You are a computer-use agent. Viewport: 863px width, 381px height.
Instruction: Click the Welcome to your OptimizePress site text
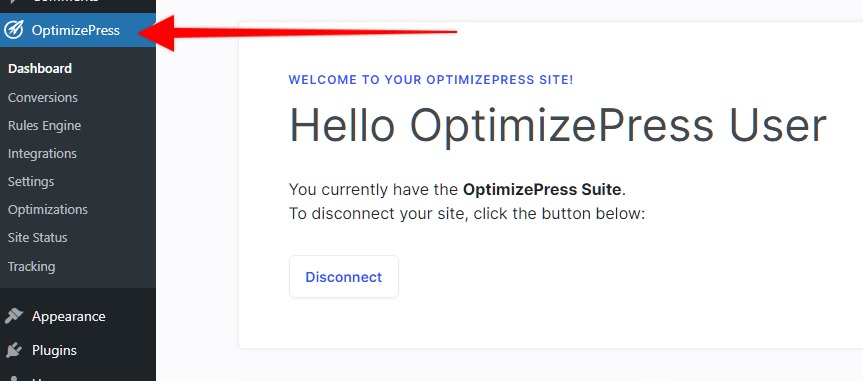(x=431, y=80)
